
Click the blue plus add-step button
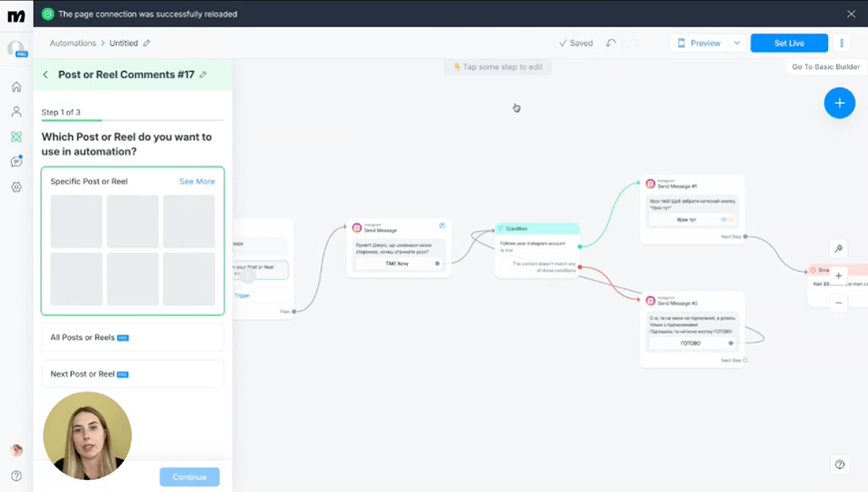[x=839, y=103]
